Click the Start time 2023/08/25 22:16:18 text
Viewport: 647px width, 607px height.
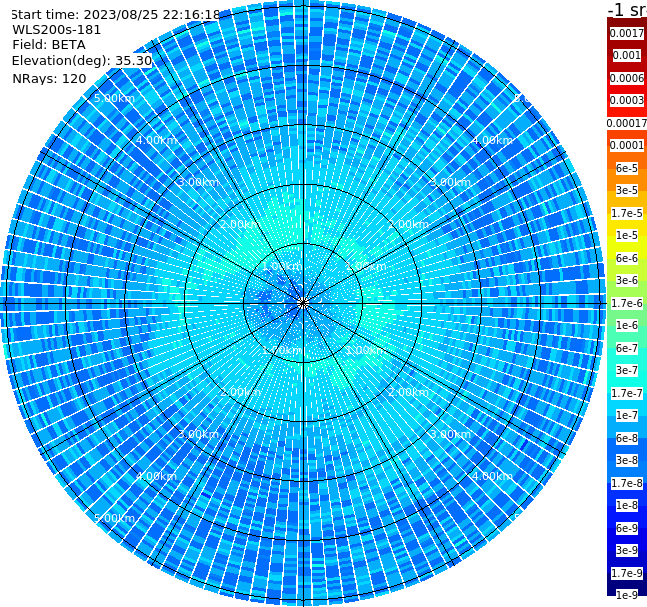pyautogui.click(x=116, y=15)
